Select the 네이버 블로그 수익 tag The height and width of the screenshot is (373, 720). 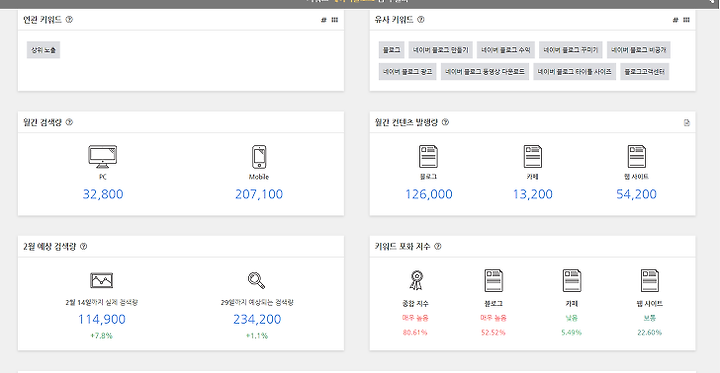coord(506,50)
